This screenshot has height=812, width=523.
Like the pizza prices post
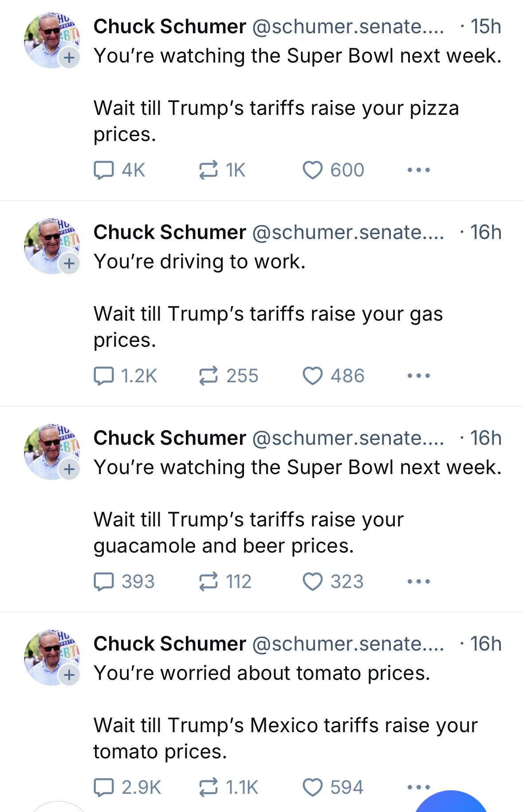pyautogui.click(x=312, y=170)
